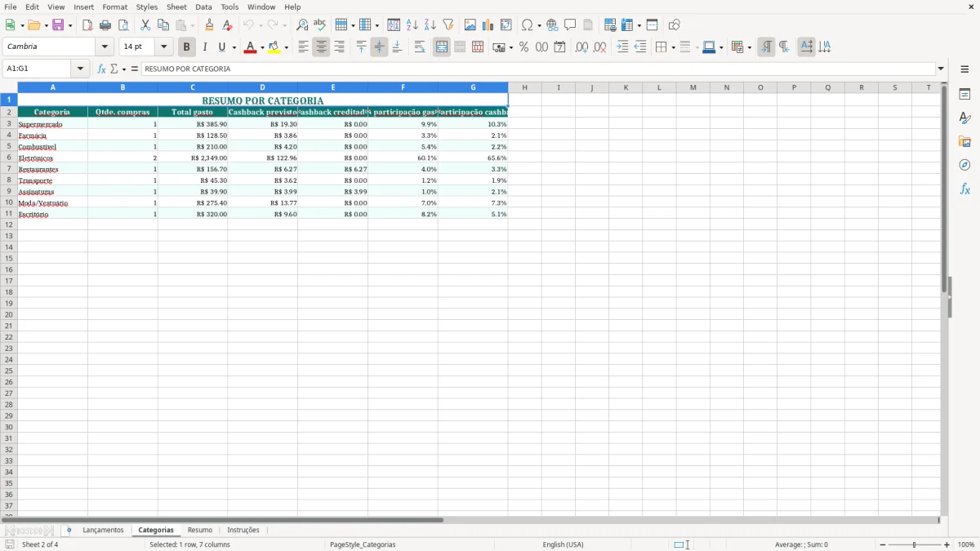Expand the font color dropdown arrow
980x551 pixels.
click(262, 47)
